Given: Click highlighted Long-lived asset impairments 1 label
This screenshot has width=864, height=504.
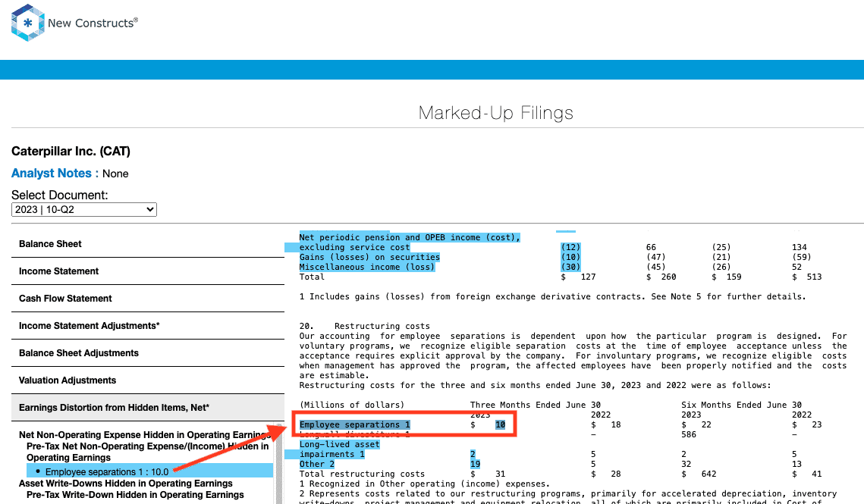Looking at the screenshot, I should [x=339, y=449].
